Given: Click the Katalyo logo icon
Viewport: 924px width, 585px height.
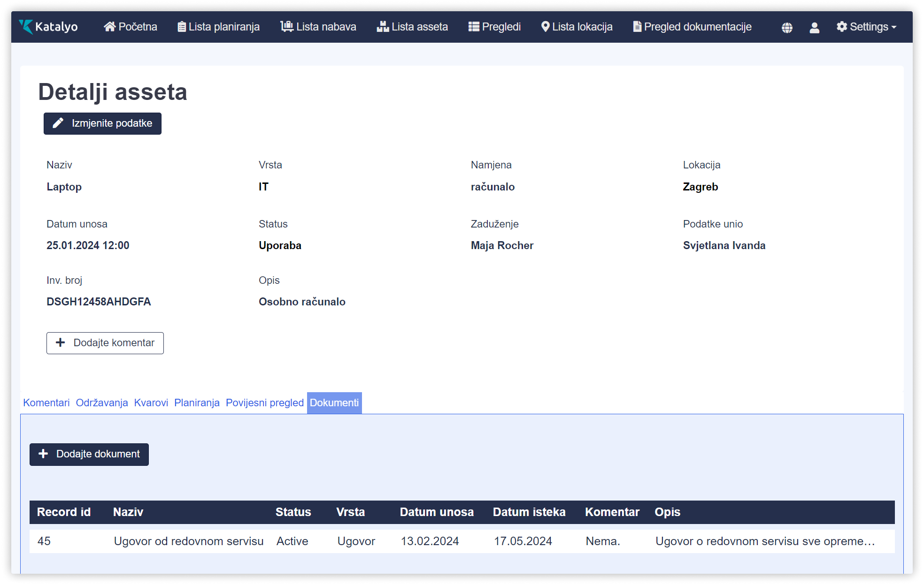Looking at the screenshot, I should [26, 27].
